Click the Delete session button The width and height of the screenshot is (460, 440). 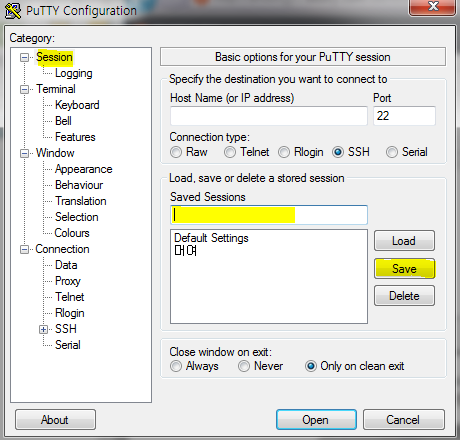coord(404,296)
